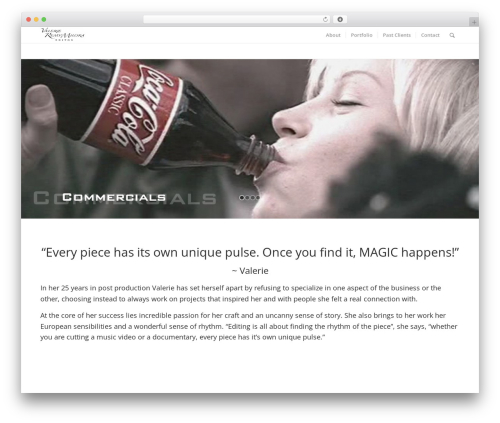
Task: Click the site logo in the header
Action: point(63,34)
